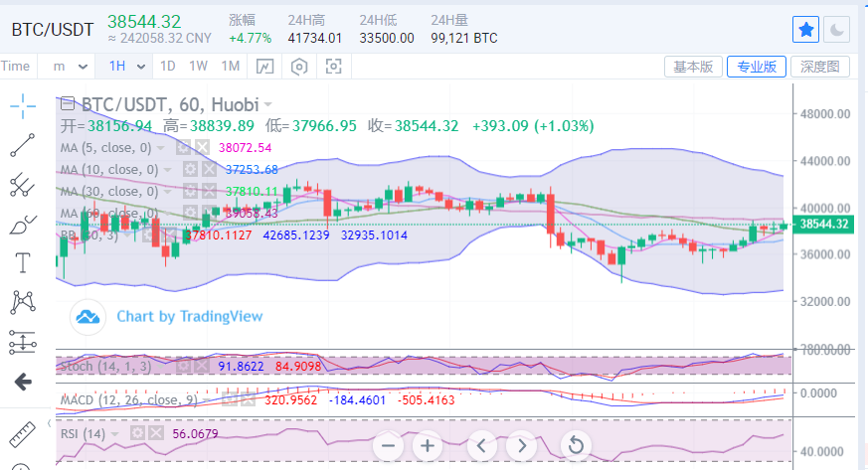Select the brush drawing tool
Image resolution: width=868 pixels, height=470 pixels.
click(x=23, y=225)
